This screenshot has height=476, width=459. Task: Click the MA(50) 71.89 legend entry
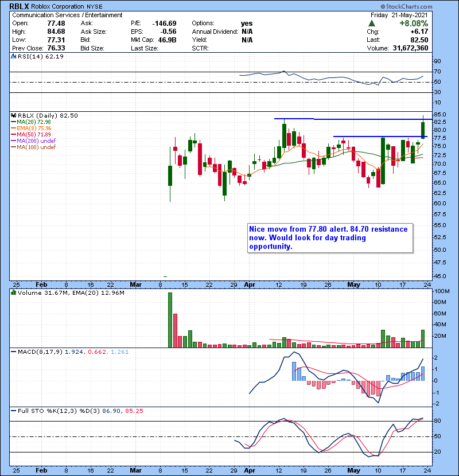click(31, 134)
